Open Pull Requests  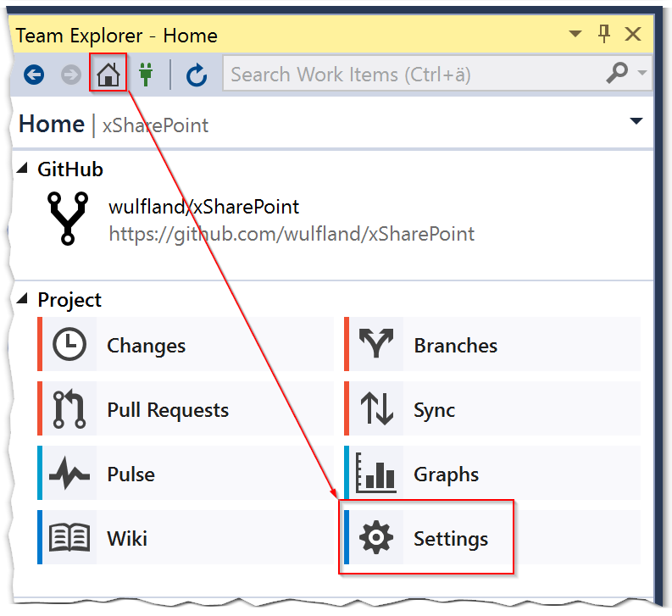pyautogui.click(x=168, y=410)
